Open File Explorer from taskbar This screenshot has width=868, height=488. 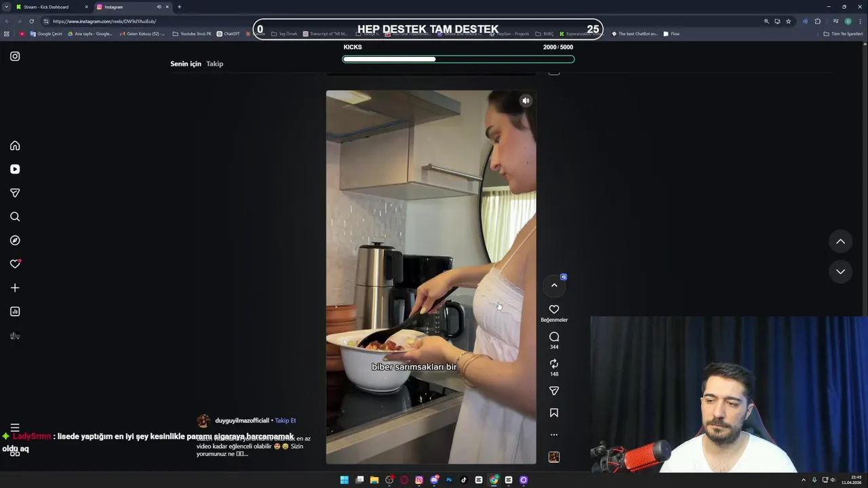[x=374, y=480]
